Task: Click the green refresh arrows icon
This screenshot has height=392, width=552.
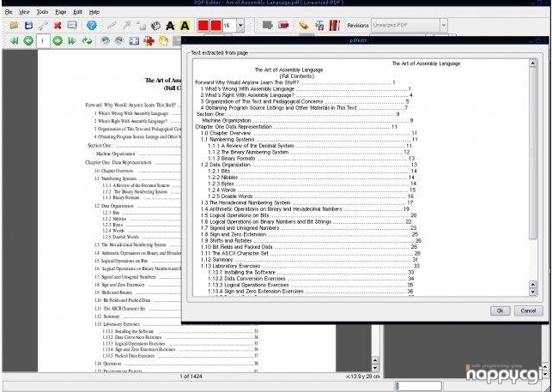Action: pyautogui.click(x=87, y=41)
